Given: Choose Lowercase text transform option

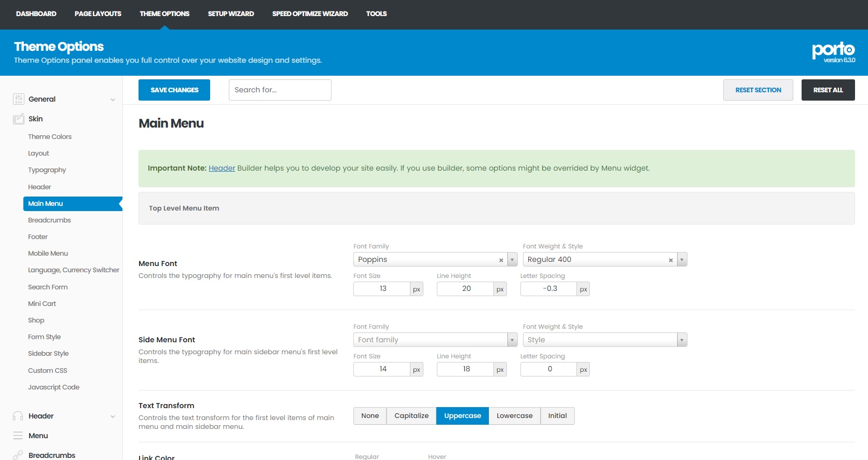Looking at the screenshot, I should (514, 416).
